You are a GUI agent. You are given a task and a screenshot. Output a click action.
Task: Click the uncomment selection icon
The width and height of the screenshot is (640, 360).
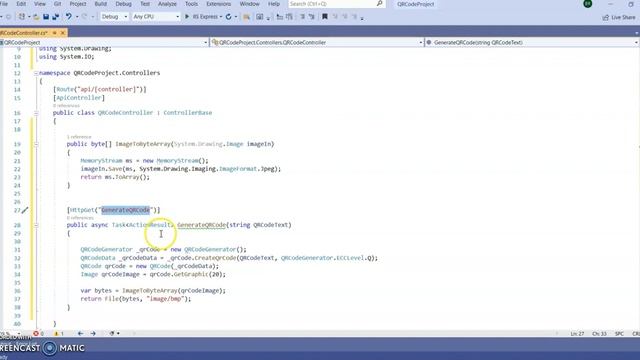click(x=312, y=17)
